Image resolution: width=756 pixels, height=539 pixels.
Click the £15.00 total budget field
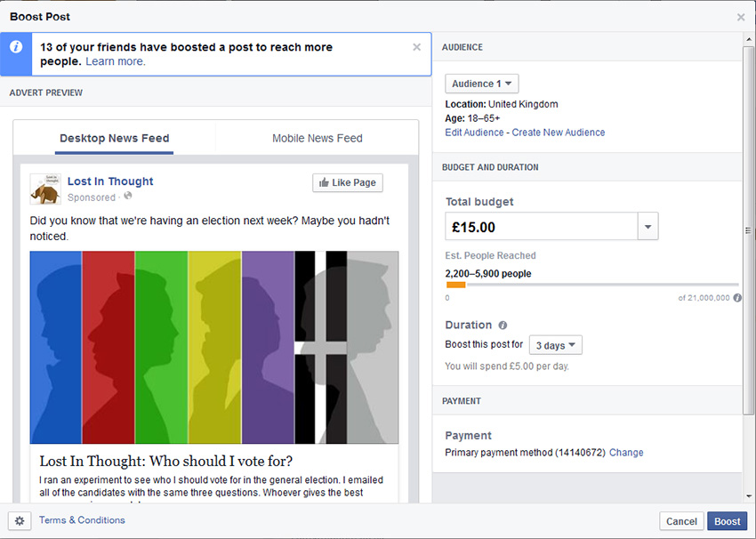[542, 226]
